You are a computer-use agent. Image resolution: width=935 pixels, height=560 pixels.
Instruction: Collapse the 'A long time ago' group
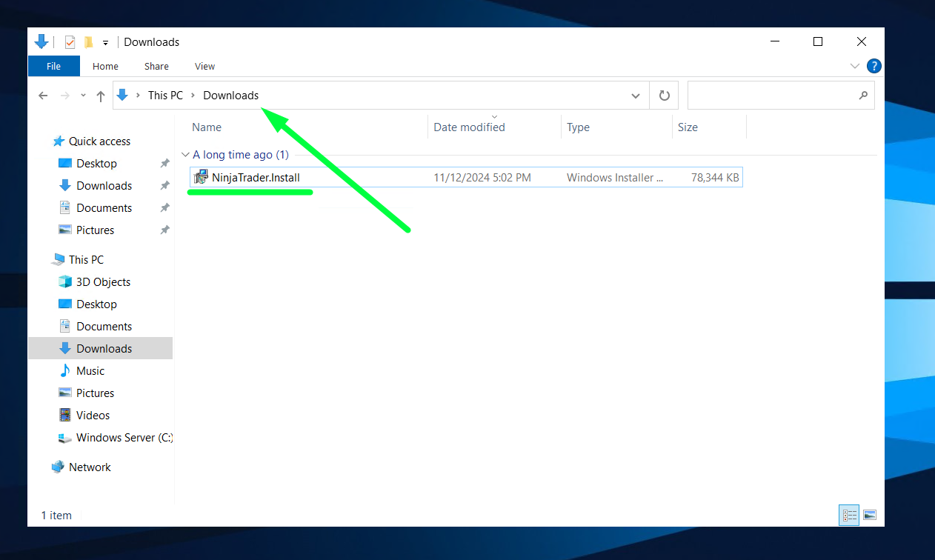coord(185,155)
